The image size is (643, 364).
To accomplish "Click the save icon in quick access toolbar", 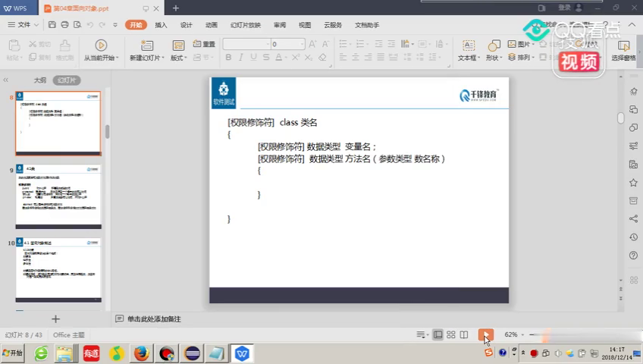I will coord(52,24).
